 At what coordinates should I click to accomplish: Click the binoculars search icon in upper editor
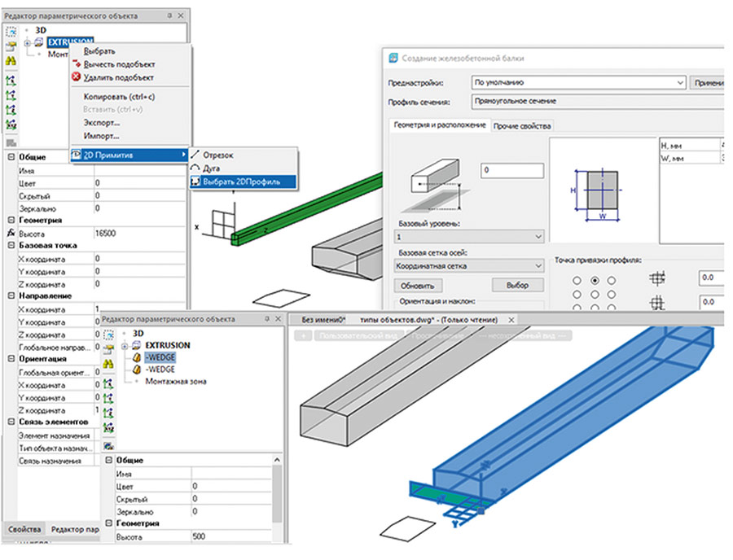pos(11,61)
